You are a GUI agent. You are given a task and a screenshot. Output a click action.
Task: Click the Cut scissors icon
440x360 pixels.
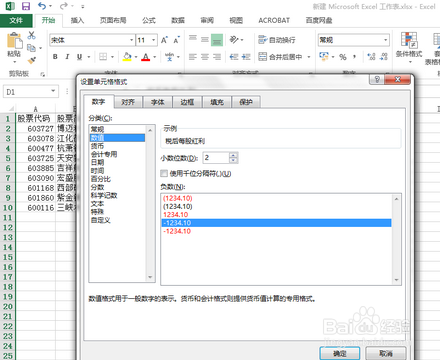(32, 35)
